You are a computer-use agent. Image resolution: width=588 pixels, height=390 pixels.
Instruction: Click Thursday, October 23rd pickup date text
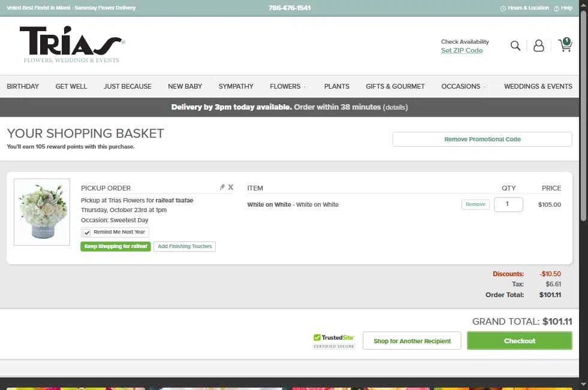coord(123,210)
